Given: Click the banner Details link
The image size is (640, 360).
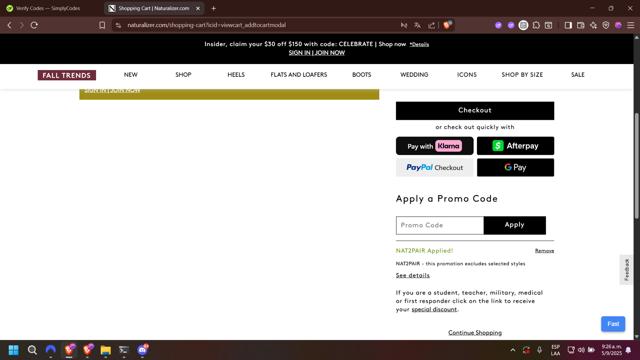Looking at the screenshot, I should pos(419,44).
